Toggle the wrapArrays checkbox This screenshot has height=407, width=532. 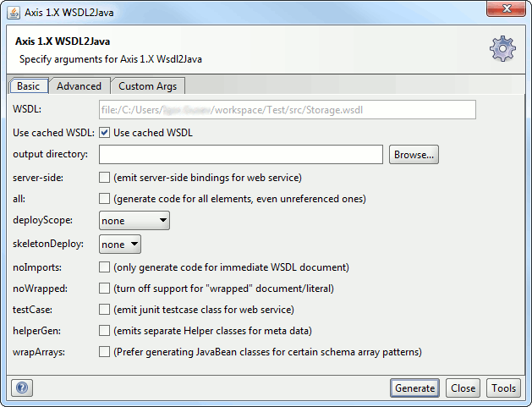point(105,352)
